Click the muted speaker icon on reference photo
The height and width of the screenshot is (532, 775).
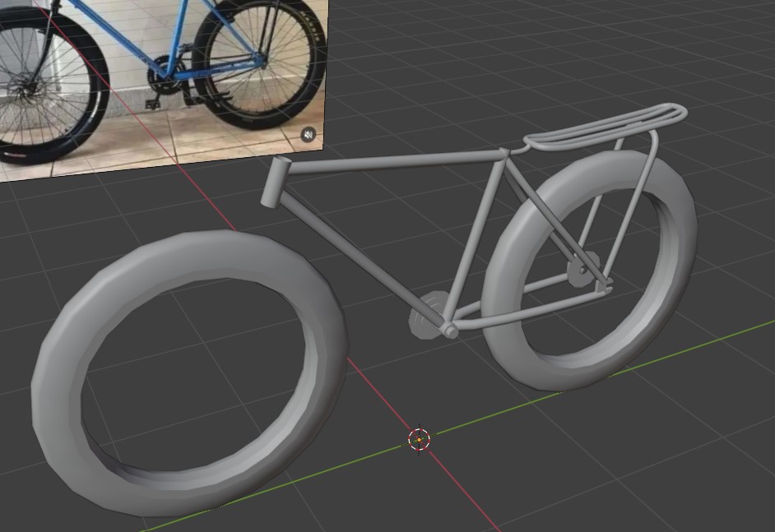(x=309, y=134)
